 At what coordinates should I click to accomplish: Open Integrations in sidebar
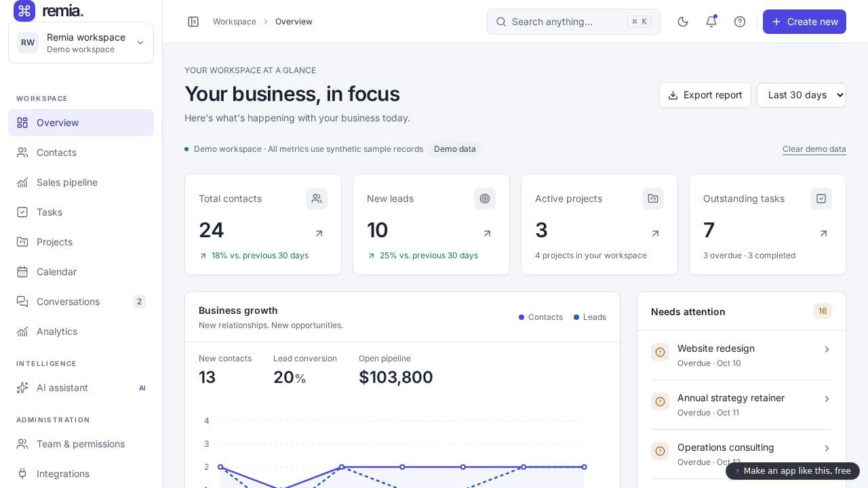coord(81,474)
